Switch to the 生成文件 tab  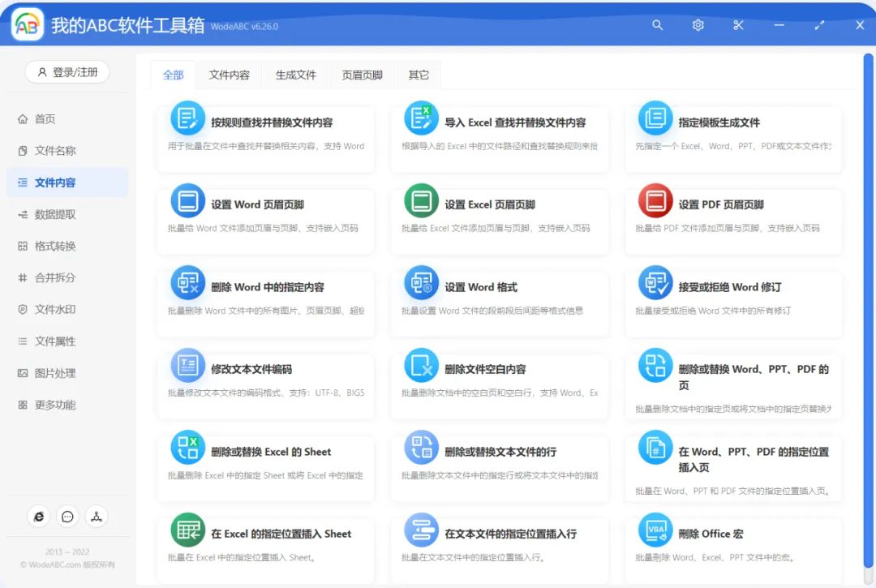pyautogui.click(x=295, y=75)
